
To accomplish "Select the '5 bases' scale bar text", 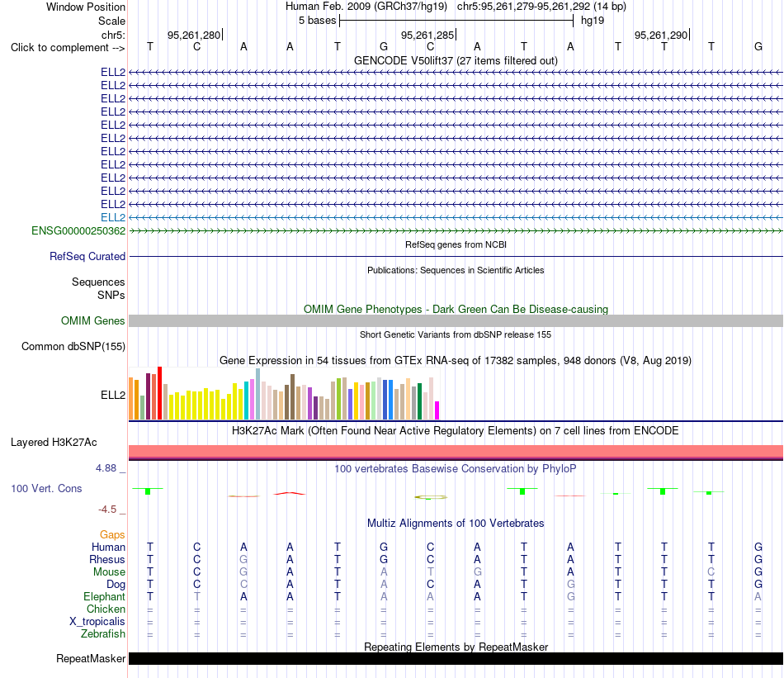I will (x=317, y=21).
